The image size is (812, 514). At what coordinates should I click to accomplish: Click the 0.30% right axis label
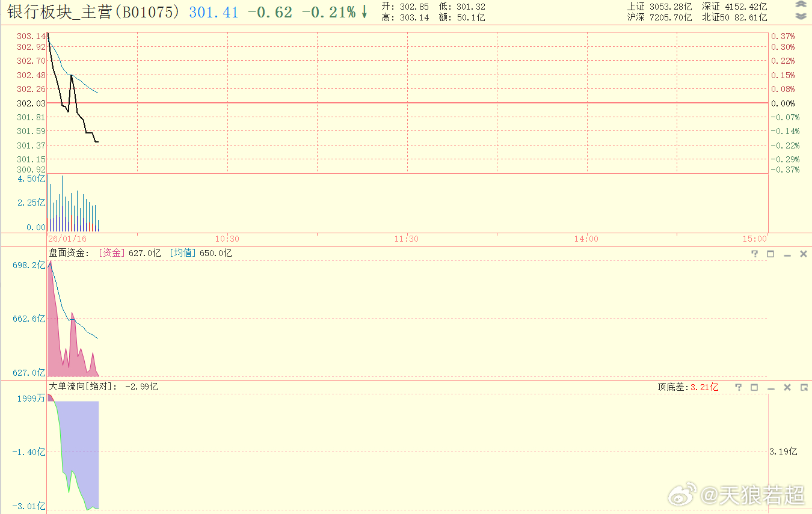[783, 47]
